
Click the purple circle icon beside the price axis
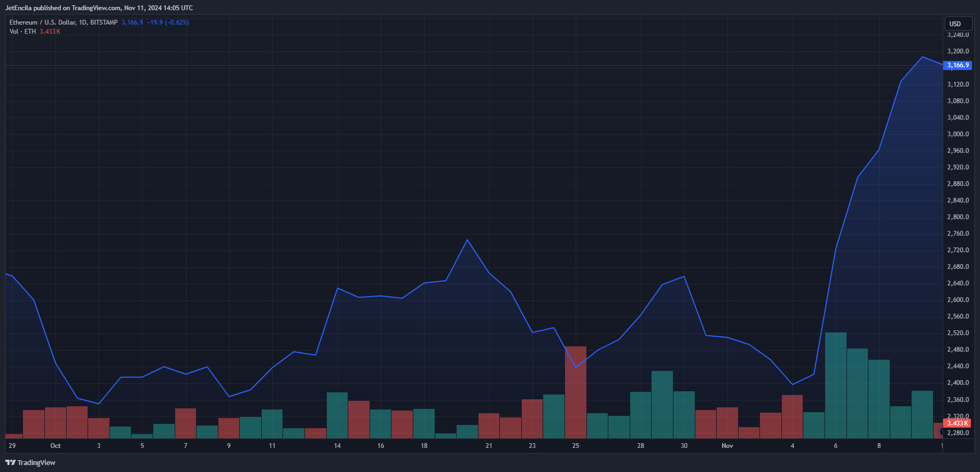pyautogui.click(x=942, y=432)
